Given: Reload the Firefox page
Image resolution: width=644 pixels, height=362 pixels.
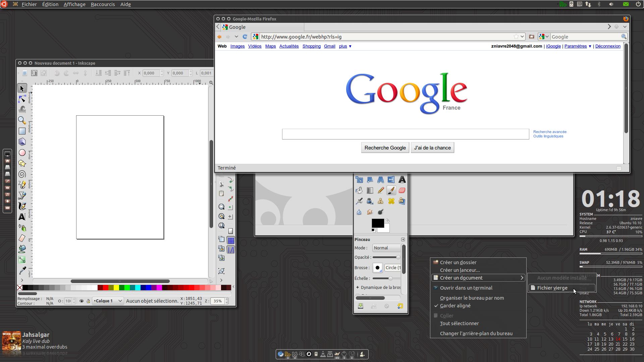Looking at the screenshot, I should [245, 37].
